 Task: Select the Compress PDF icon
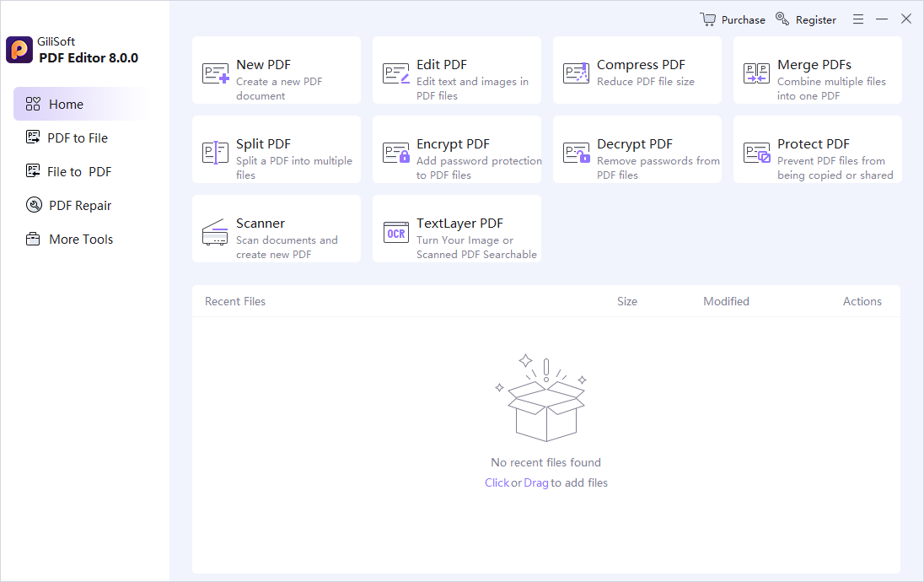pos(576,73)
